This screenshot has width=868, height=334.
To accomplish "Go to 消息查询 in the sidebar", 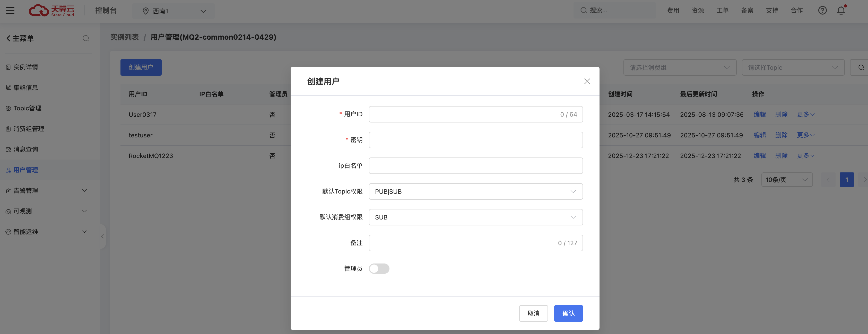I will (25, 149).
